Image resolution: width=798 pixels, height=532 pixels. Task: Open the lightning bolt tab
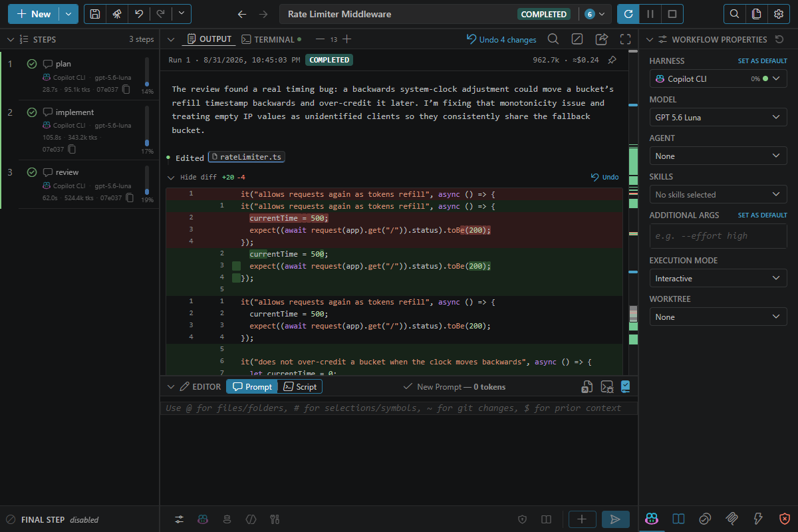758,519
